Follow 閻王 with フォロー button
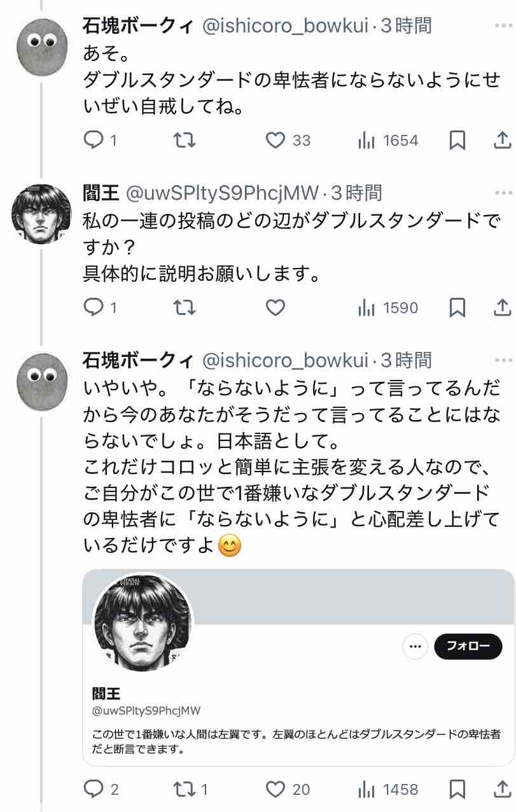Viewport: 516px width, 812px height. [468, 647]
